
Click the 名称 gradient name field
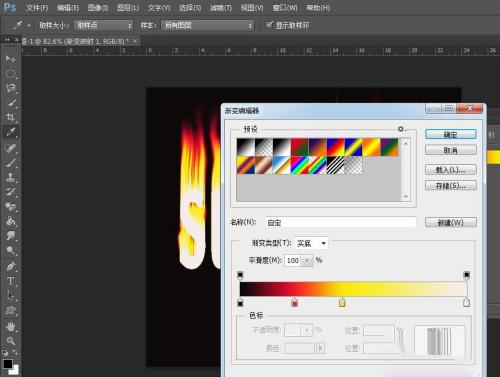pyautogui.click(x=341, y=222)
